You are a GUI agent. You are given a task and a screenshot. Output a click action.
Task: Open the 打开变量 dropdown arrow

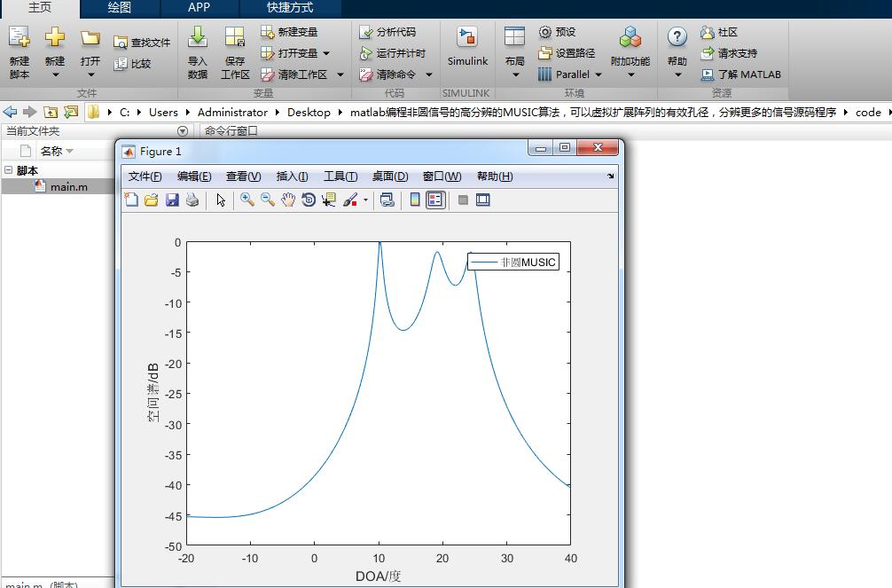tap(326, 53)
